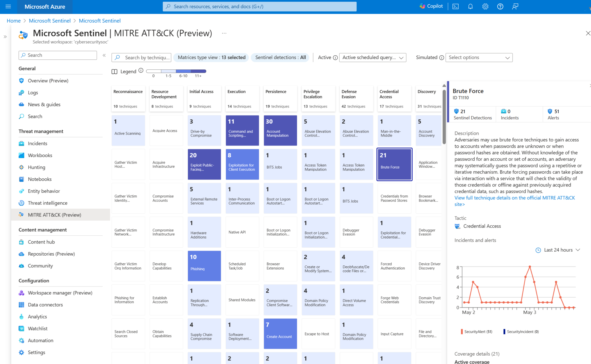Image resolution: width=591 pixels, height=364 pixels.
Task: Click the Workspace manager (Preview) icon
Action: (21, 293)
